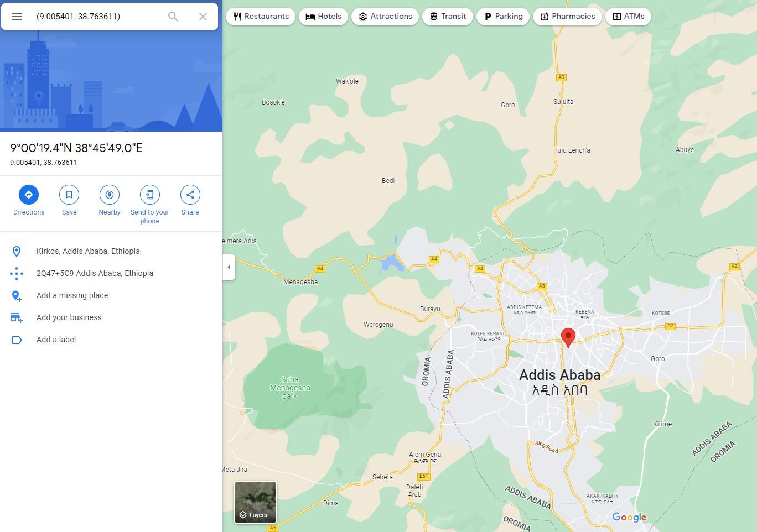Screen dimensions: 757x532
Task: Show Transit options on map
Action: point(447,17)
